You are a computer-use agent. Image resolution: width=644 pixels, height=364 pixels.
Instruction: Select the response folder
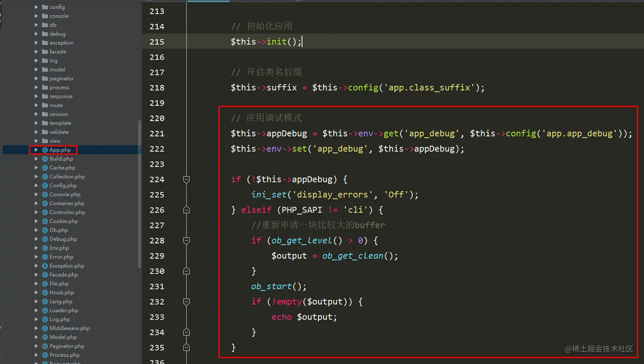pos(61,97)
